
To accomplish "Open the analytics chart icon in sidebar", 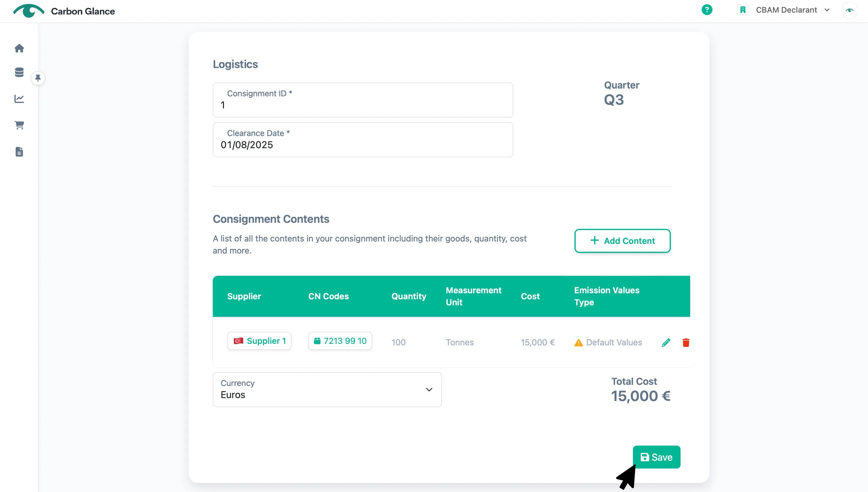I will [19, 99].
